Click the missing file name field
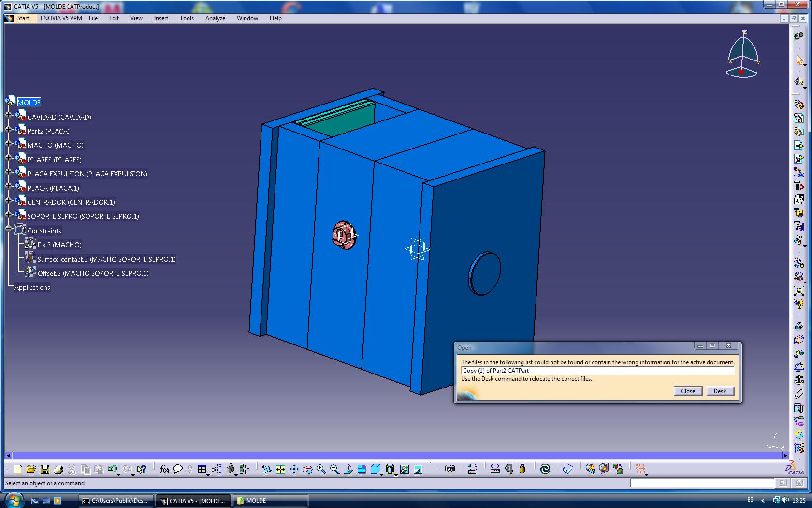The height and width of the screenshot is (508, 812). (x=597, y=371)
